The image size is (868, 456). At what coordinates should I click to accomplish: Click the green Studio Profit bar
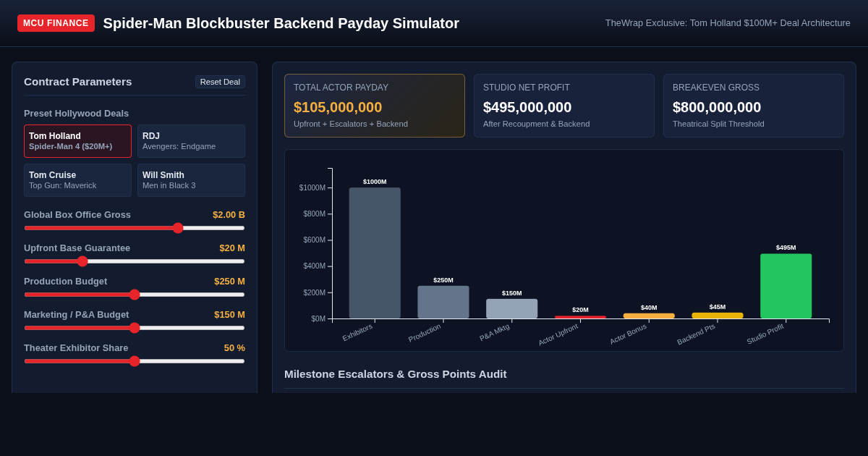[786, 286]
